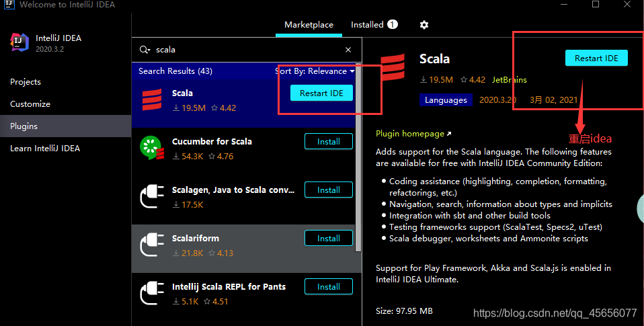
Task: Click the search magnifier icon in plugin search
Action: [145, 50]
